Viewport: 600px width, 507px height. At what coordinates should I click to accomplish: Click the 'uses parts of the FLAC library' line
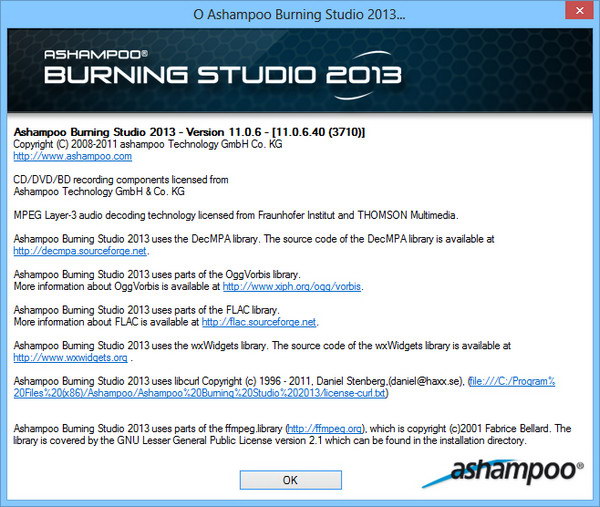click(x=147, y=310)
